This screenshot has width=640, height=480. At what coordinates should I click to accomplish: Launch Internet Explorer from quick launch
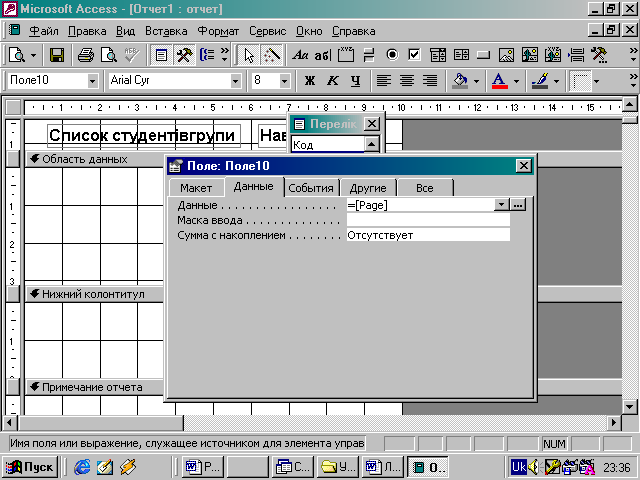(x=82, y=467)
